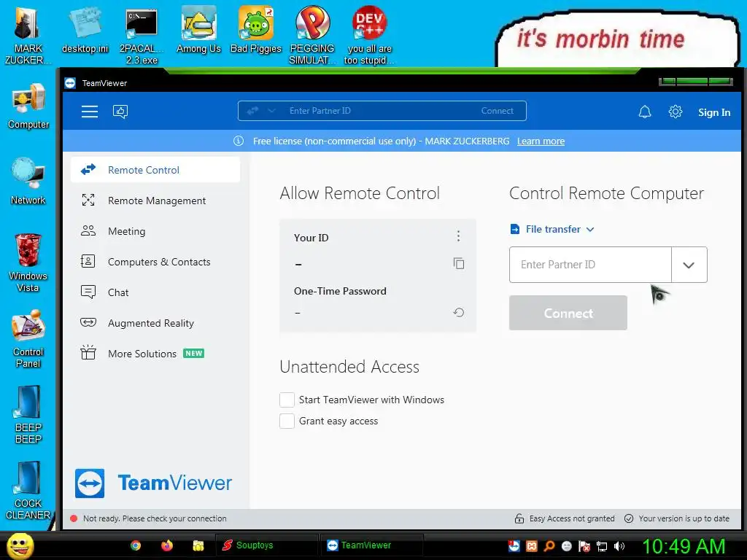Select the desktop.ini file icon
The height and width of the screenshot is (560, 747).
coord(85,31)
